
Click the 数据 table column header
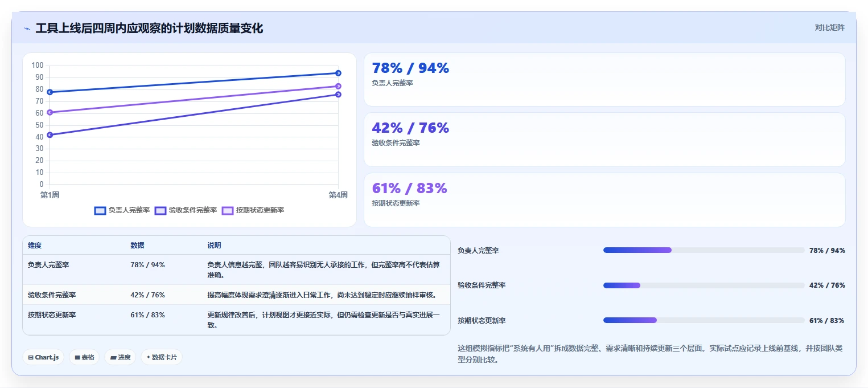point(137,246)
